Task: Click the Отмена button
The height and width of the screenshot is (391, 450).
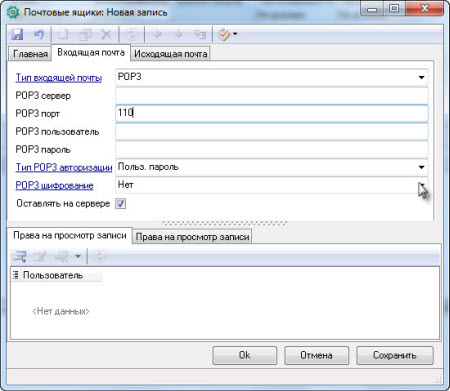Action: click(x=317, y=355)
